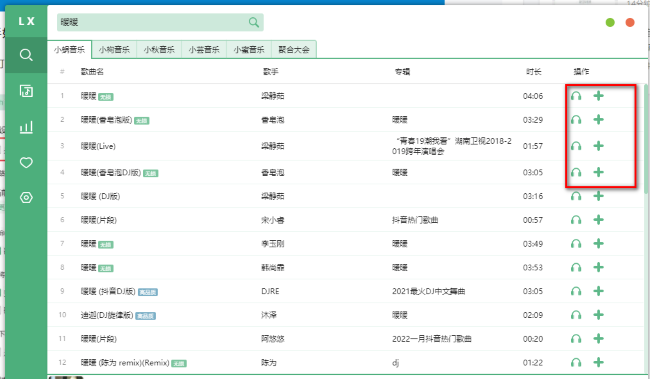Add row 2 song (03:29) to list
The height and width of the screenshot is (379, 650).
[598, 120]
